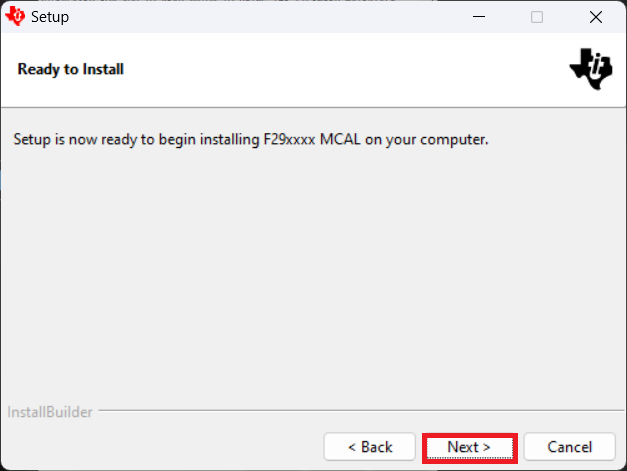This screenshot has height=471, width=627.
Task: Click the "Ready to Install" heading
Action: click(x=71, y=69)
